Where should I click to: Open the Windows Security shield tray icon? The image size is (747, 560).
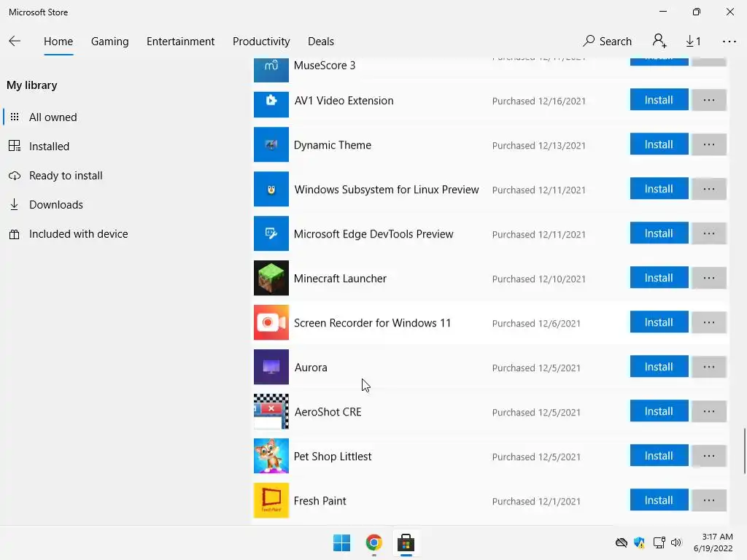pos(639,542)
